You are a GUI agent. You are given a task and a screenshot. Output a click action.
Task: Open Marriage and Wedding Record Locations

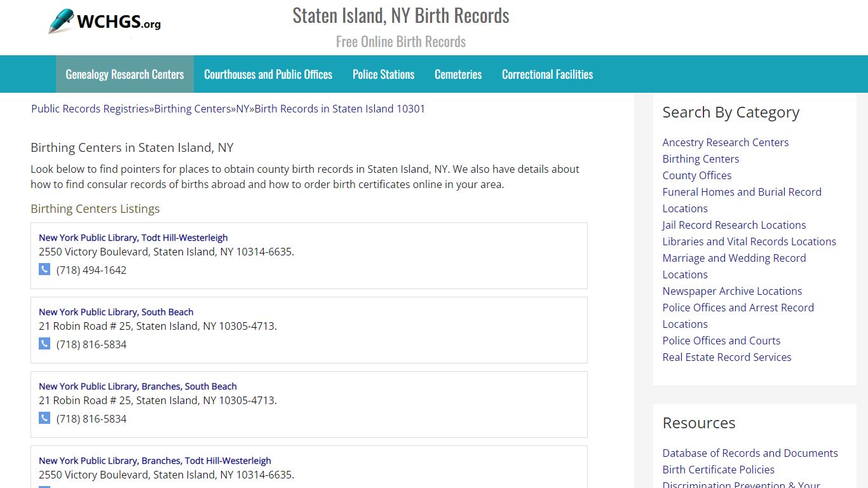tap(735, 266)
